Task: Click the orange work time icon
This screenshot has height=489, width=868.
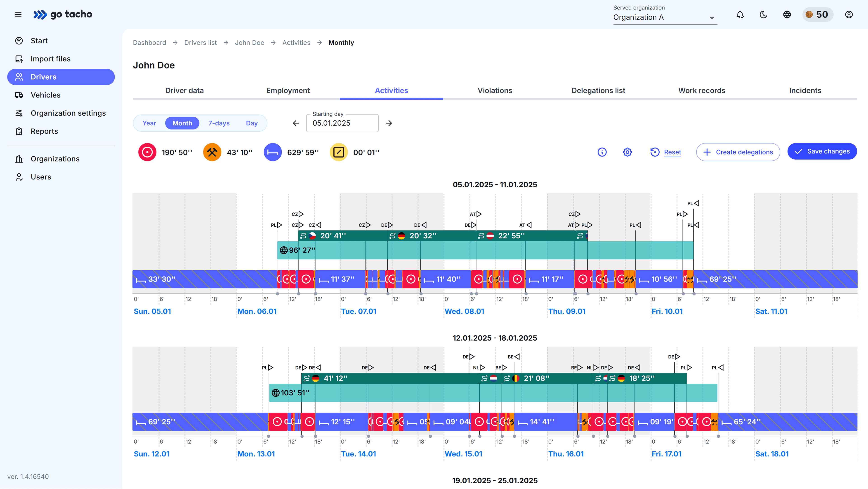Action: click(x=212, y=152)
